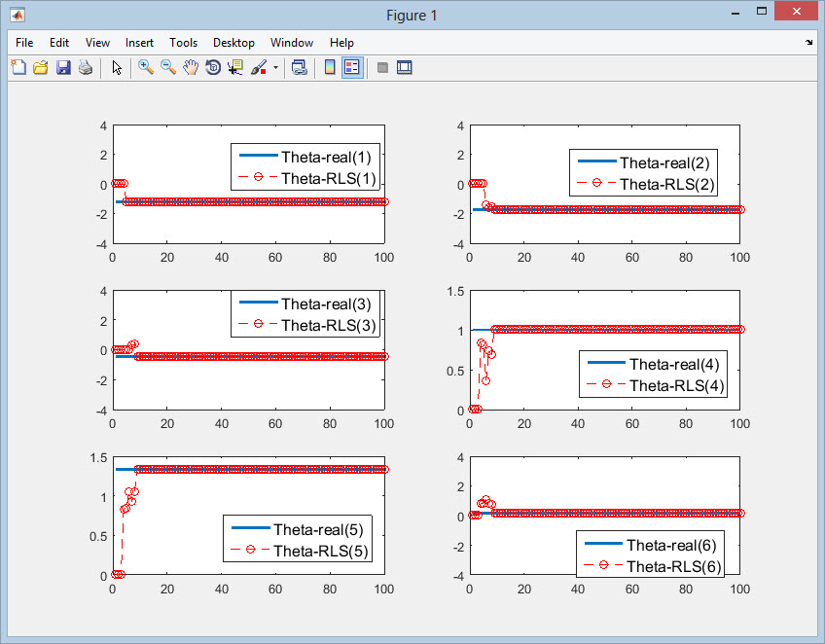Open the Help menu
This screenshot has width=825, height=644.
click(341, 43)
